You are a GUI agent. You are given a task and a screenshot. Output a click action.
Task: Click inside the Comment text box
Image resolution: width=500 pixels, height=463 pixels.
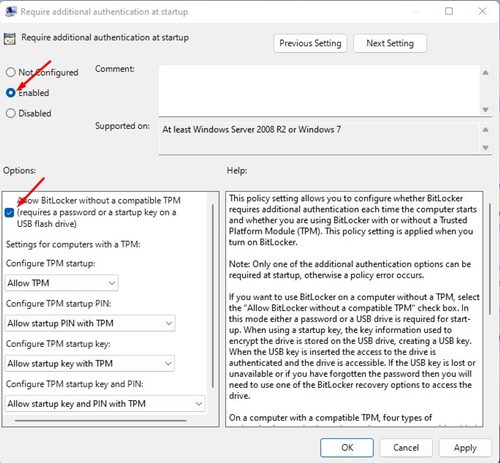(x=319, y=90)
